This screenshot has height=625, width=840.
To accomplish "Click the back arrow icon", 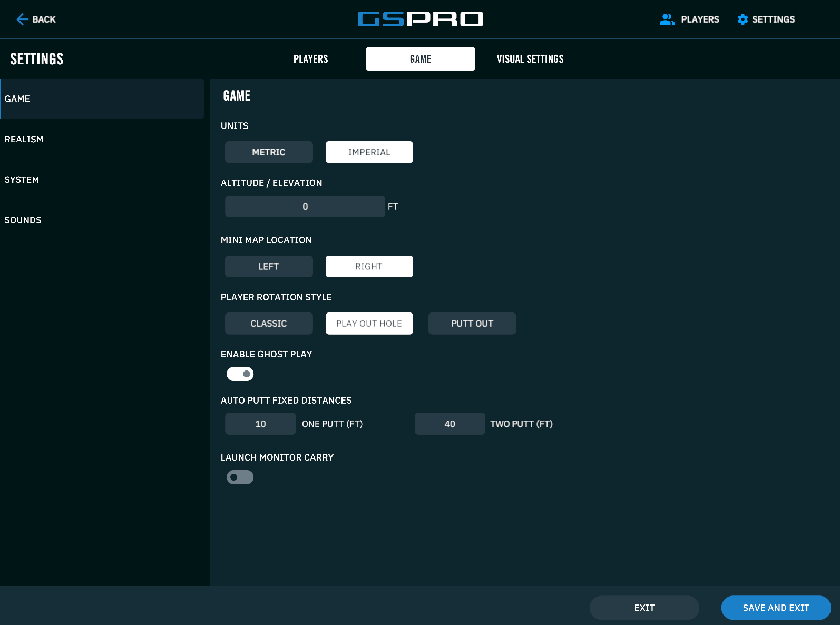I will pos(22,19).
